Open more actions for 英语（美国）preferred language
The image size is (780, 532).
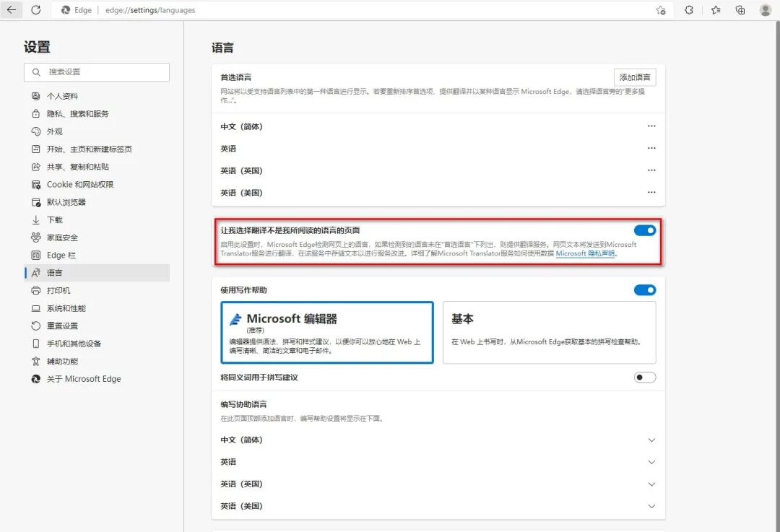click(651, 193)
